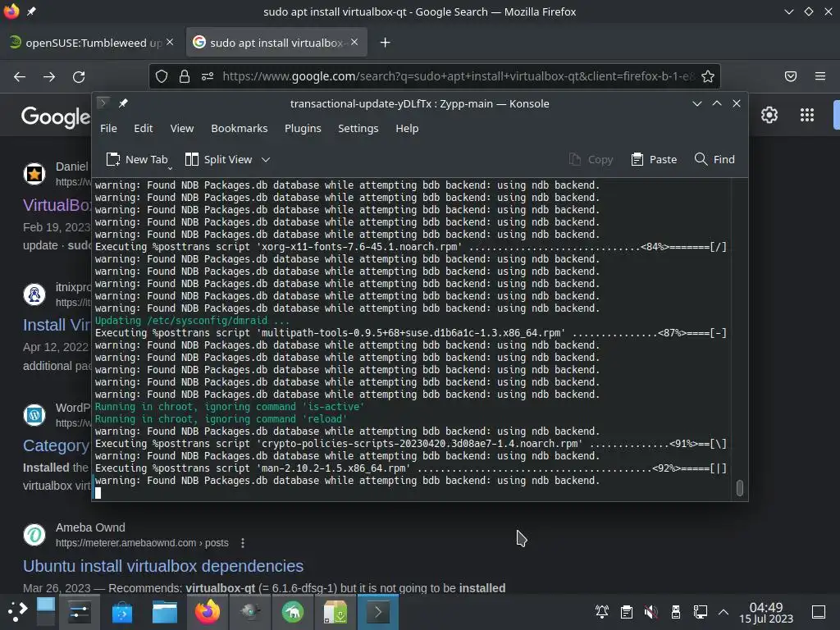This screenshot has height=630, width=840.
Task: Open the VirtualBox search result link
Action: click(x=57, y=204)
